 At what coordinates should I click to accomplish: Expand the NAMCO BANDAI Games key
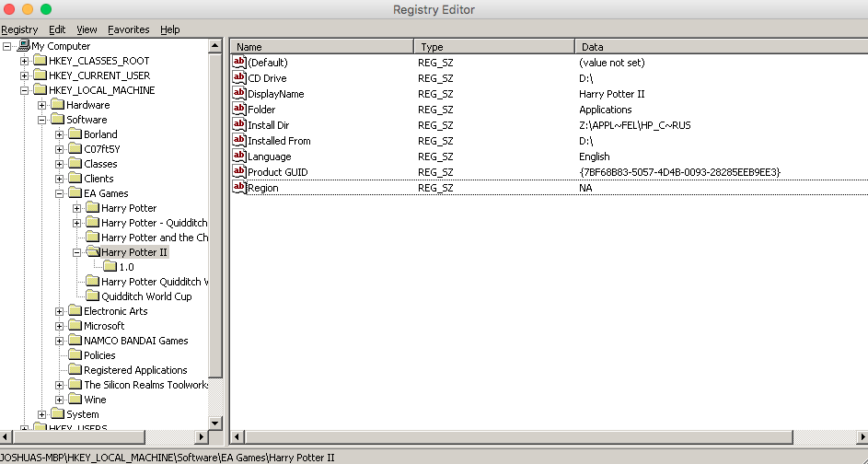click(60, 341)
